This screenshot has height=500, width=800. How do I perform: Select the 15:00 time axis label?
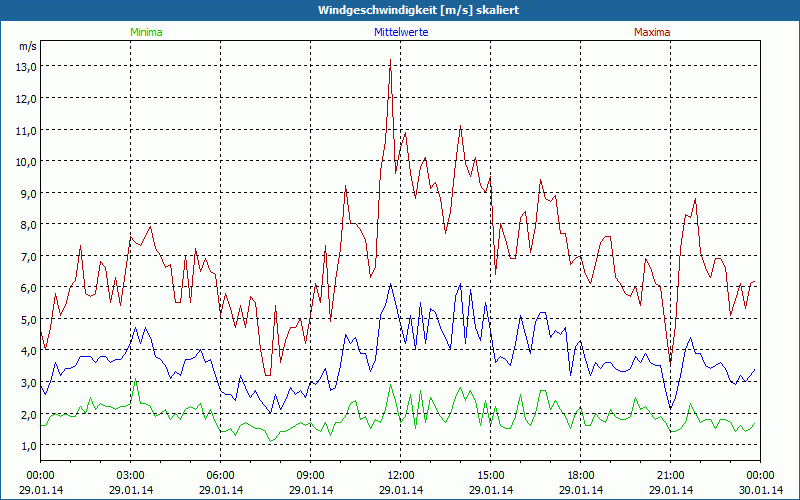tap(491, 475)
